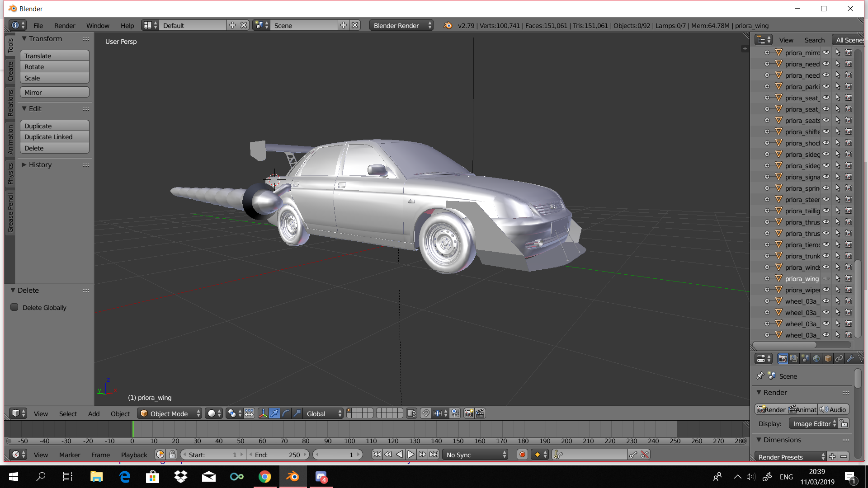The height and width of the screenshot is (488, 868).
Task: Switch to the Physics tool shelf tab
Action: pos(10,174)
